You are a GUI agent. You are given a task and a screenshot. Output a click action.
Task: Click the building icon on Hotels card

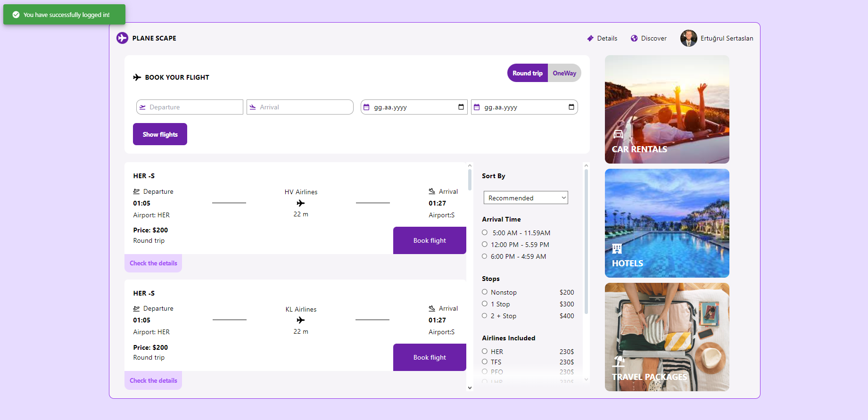[617, 248]
